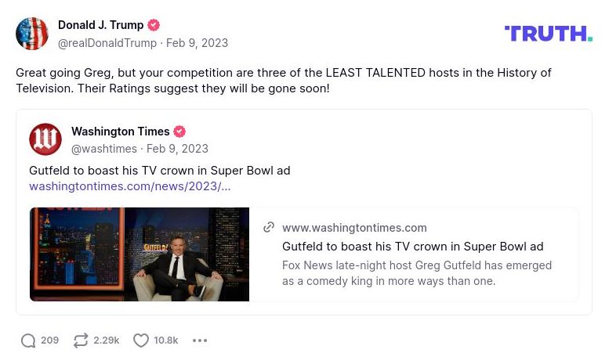Click the Washington Times avatar logo

45,139
